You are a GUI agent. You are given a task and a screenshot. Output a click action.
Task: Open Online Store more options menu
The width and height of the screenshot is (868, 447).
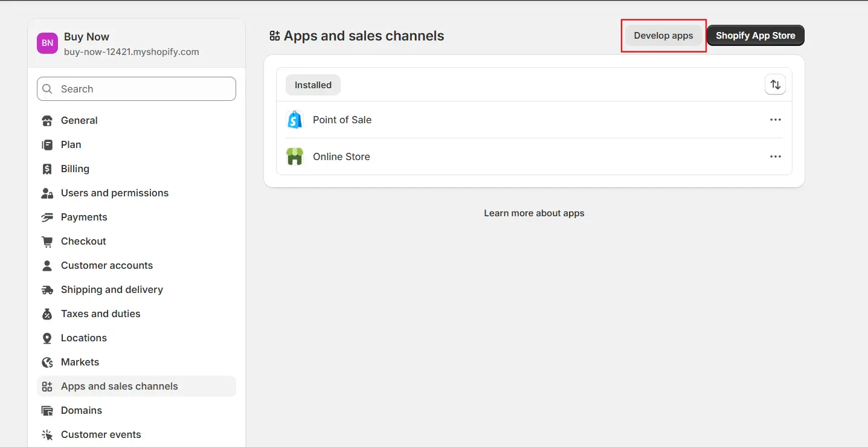tap(776, 156)
